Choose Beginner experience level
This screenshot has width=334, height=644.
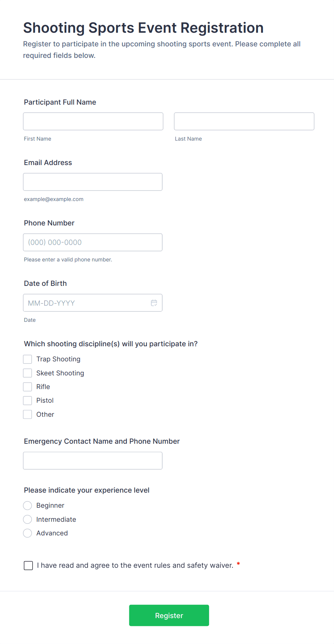tap(28, 506)
